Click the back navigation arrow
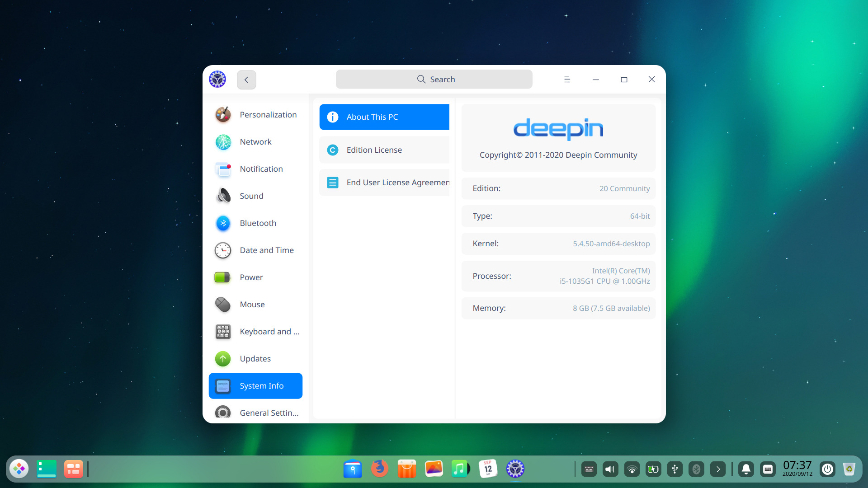Screen dimensions: 868x488 246,79
